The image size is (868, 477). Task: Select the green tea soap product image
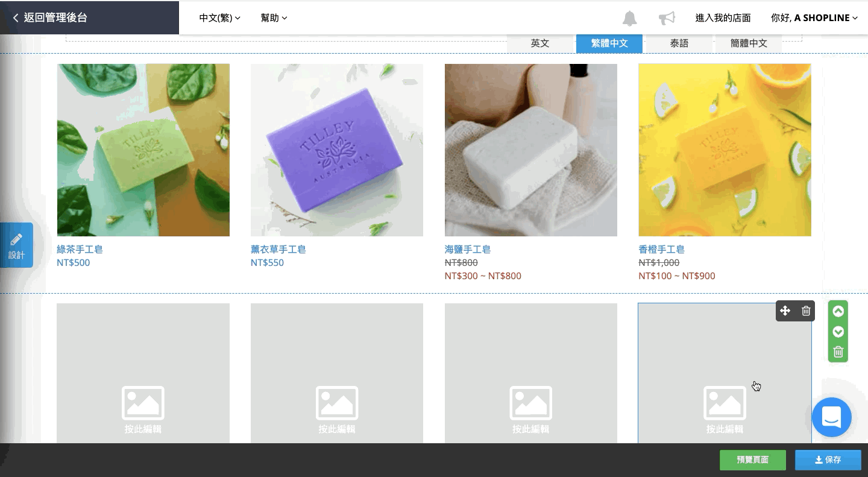143,150
